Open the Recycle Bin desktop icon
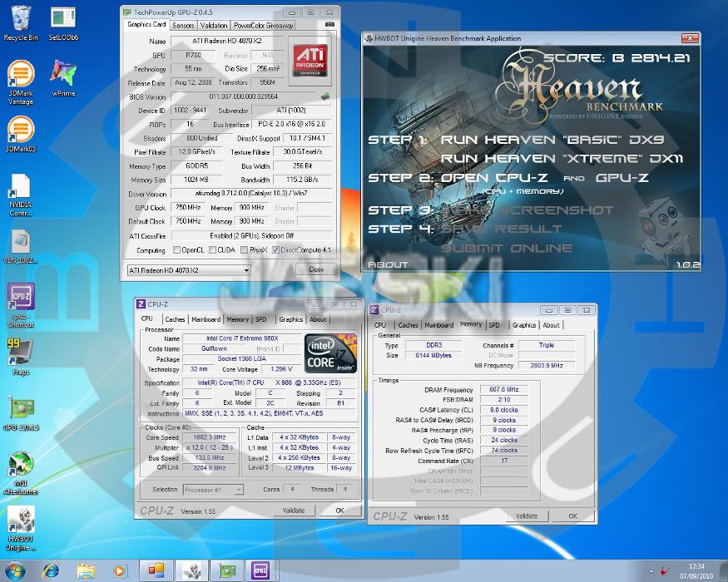Screen dimensions: 728x582 pyautogui.click(x=21, y=23)
